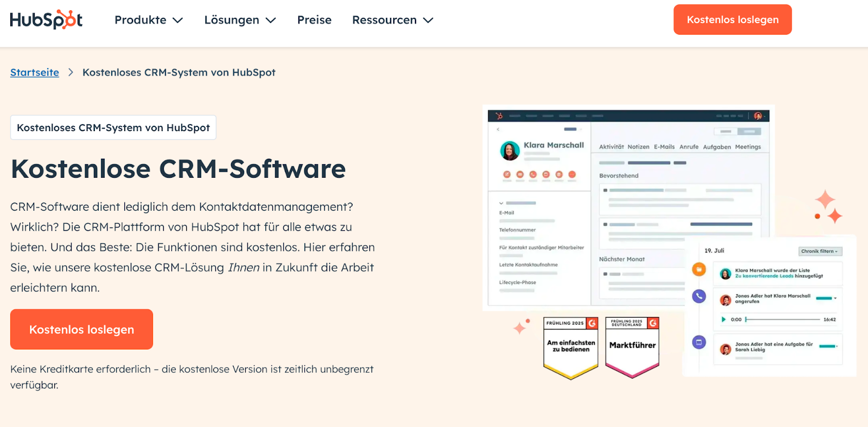
Task: Click the email envelope icon under Klara Marschall
Action: 520,174
